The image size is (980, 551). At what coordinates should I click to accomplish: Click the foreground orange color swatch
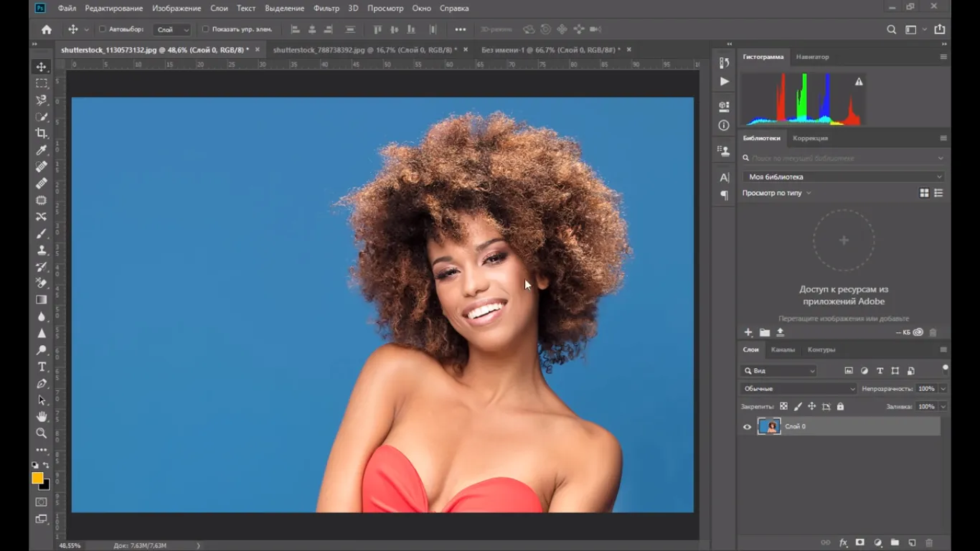pos(37,478)
